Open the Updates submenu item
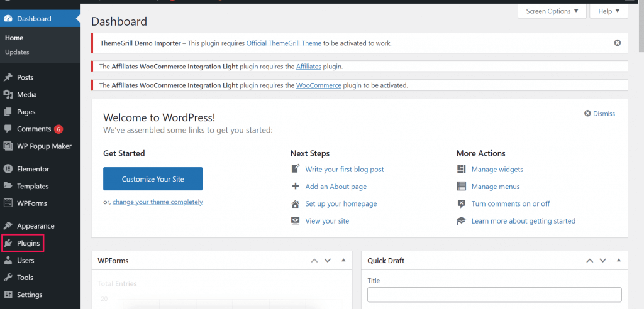Screen dimensions: 644x309 pos(17,52)
